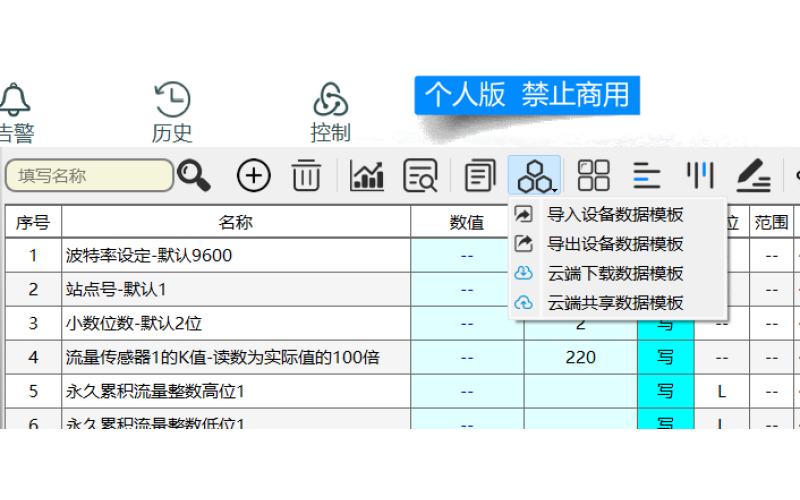The width and height of the screenshot is (800, 500).
Task: Click the 填写名称 search input field
Action: pyautogui.click(x=90, y=176)
